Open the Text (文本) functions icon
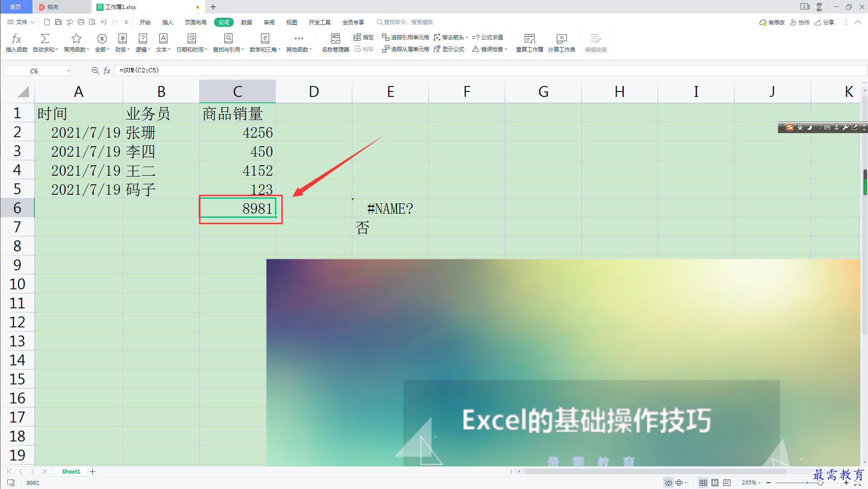Screen dimensions: 868x489 tap(163, 39)
